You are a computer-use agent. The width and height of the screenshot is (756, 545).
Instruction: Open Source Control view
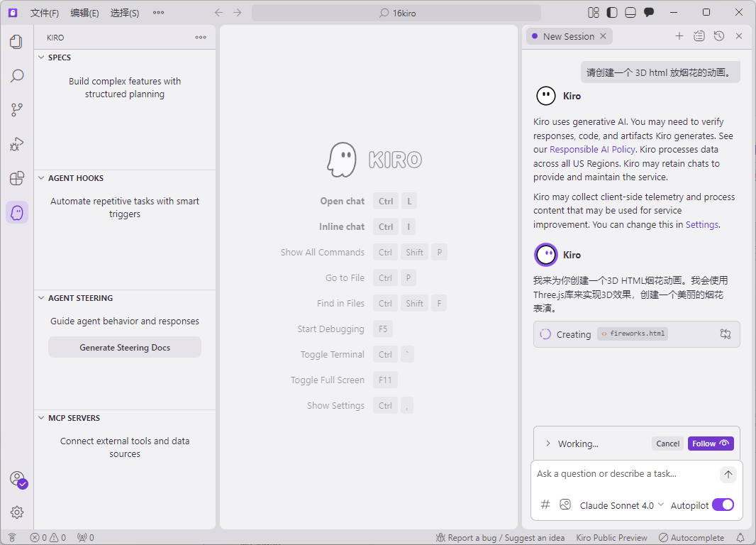(x=16, y=110)
